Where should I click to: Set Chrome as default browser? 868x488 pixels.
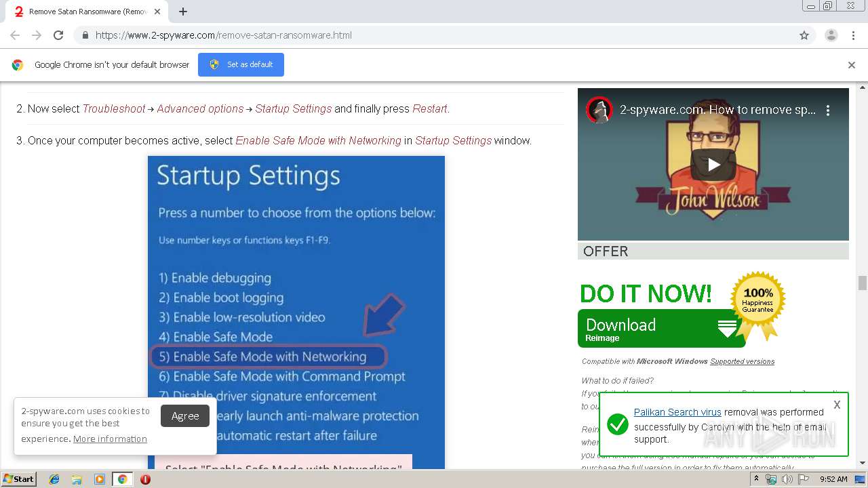click(241, 64)
